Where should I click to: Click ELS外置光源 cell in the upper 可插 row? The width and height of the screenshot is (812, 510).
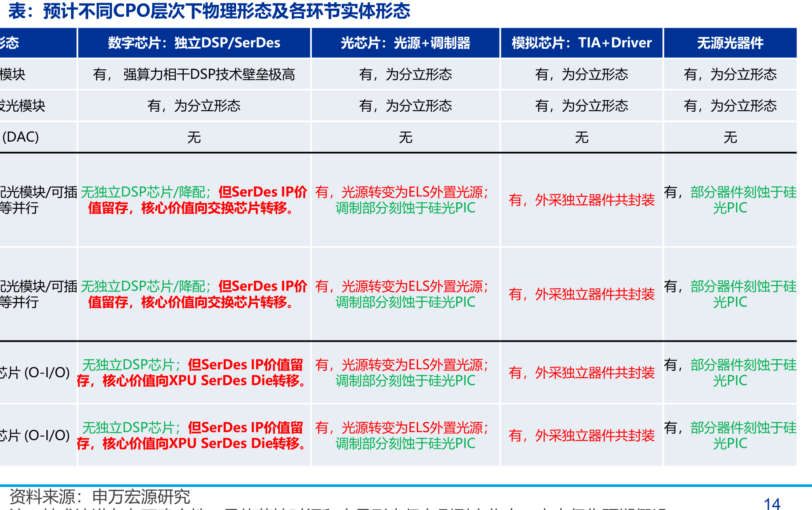(x=405, y=200)
